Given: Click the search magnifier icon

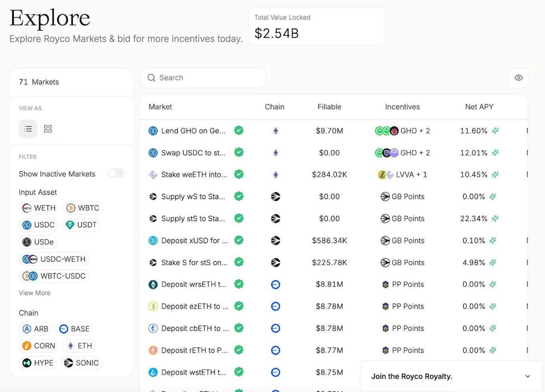Looking at the screenshot, I should 151,78.
